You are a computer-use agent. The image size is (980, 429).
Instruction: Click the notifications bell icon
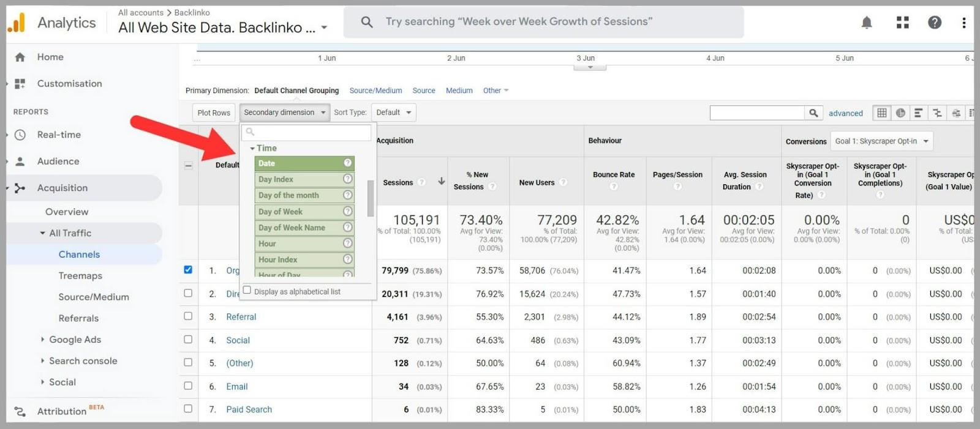[x=867, y=23]
